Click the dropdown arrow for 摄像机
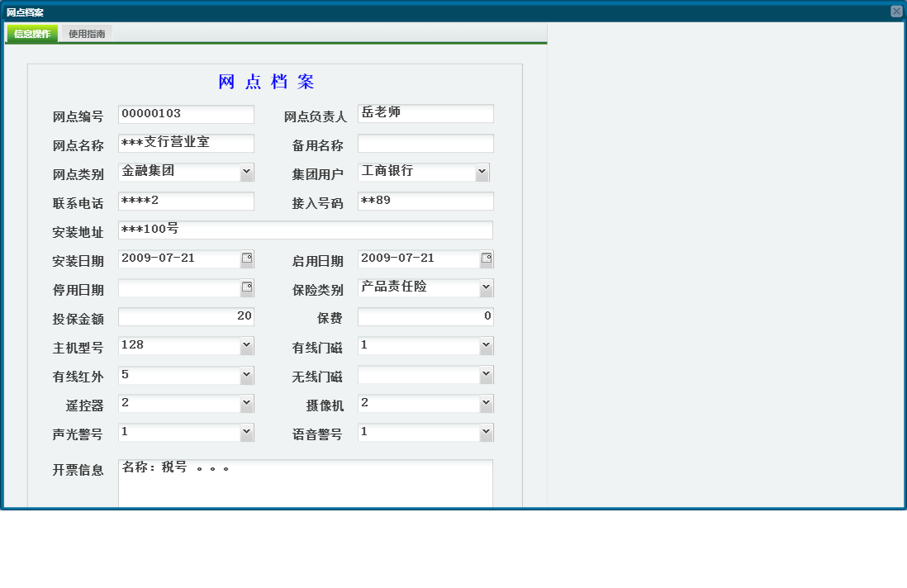The height and width of the screenshot is (588, 907). (x=486, y=403)
